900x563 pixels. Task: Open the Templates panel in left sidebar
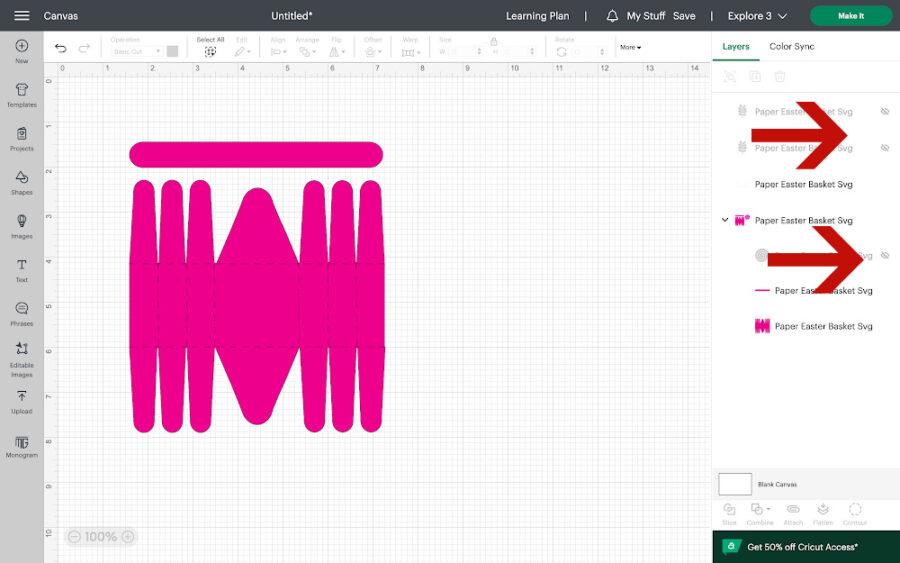click(21, 94)
